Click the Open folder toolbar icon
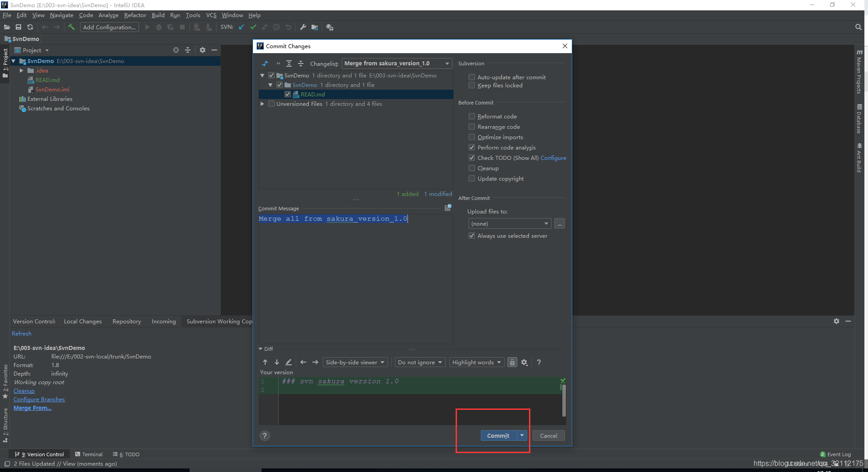 (x=7, y=27)
